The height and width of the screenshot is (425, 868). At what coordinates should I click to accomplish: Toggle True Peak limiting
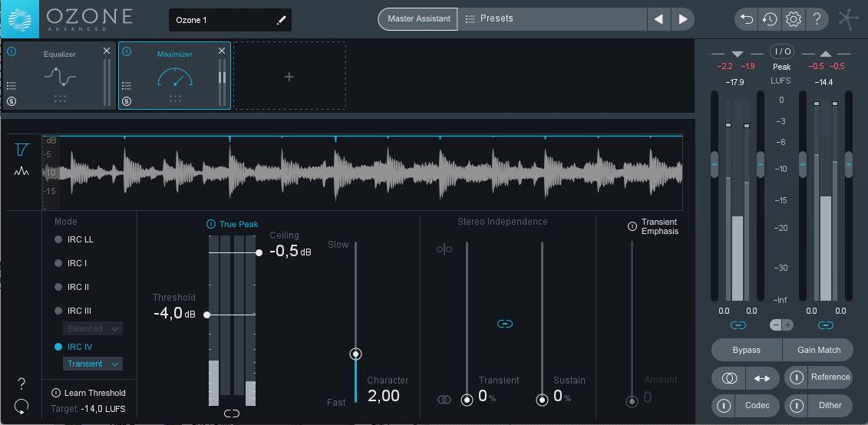point(211,224)
